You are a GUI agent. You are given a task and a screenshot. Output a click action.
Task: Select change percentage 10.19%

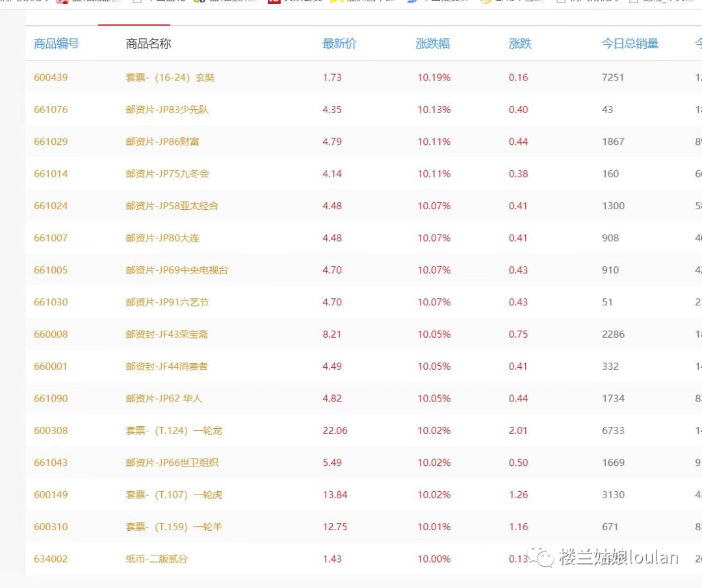click(434, 77)
